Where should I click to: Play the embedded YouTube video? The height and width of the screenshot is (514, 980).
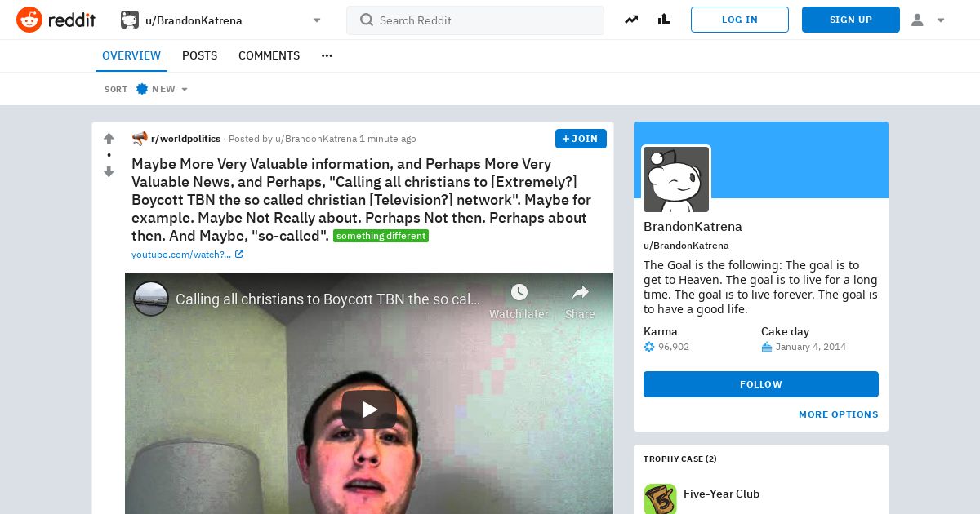pyautogui.click(x=369, y=410)
